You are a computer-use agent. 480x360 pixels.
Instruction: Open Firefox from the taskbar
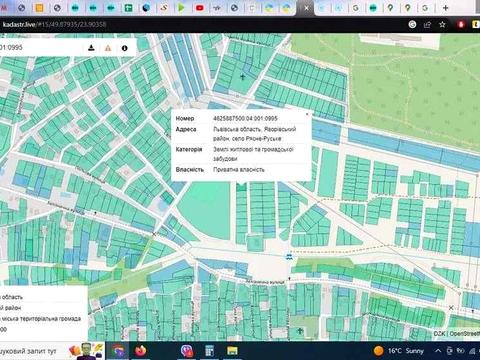click(x=141, y=351)
